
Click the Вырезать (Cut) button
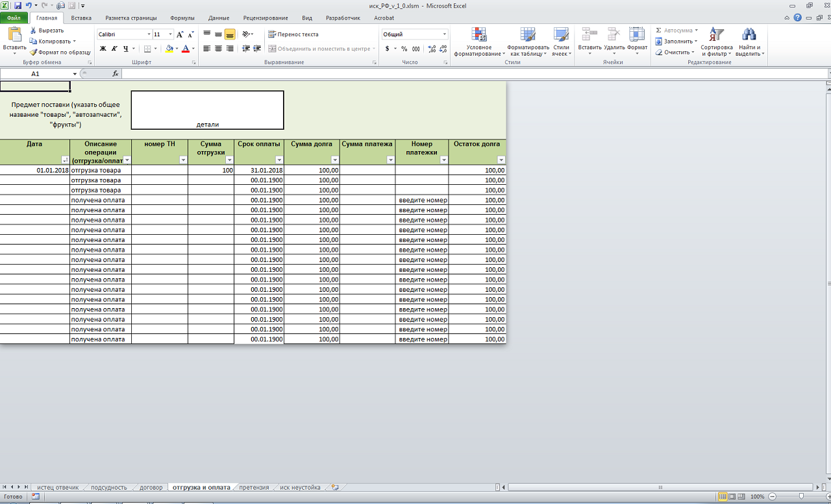[47, 30]
